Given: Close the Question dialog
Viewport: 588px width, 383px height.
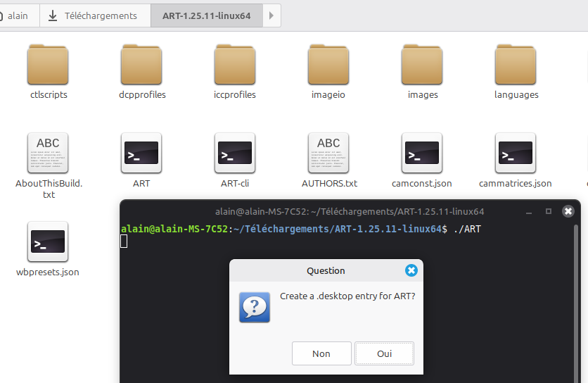Looking at the screenshot, I should coord(411,270).
